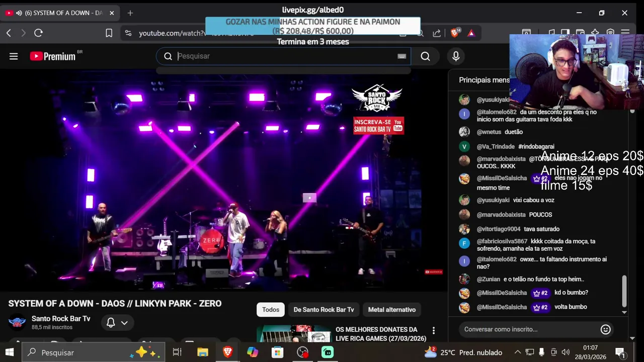The width and height of the screenshot is (644, 362).
Task: Open the Copilot taskbar icon
Action: [x=253, y=352]
